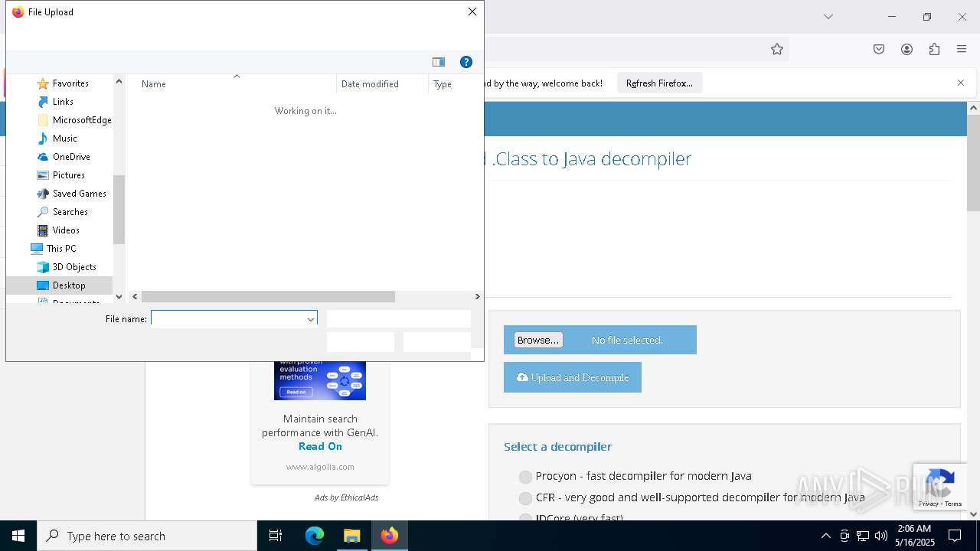Viewport: 980px width, 551px height.
Task: Dismiss the Firefox notification bar
Action: tap(961, 83)
